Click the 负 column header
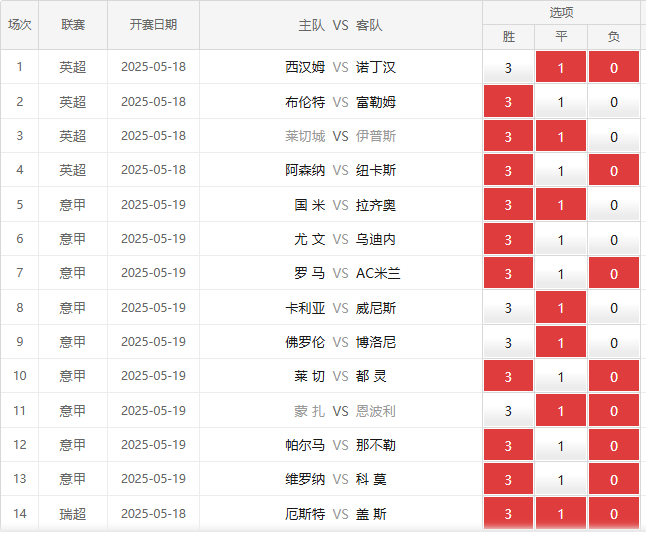The width and height of the screenshot is (646, 534). point(614,37)
